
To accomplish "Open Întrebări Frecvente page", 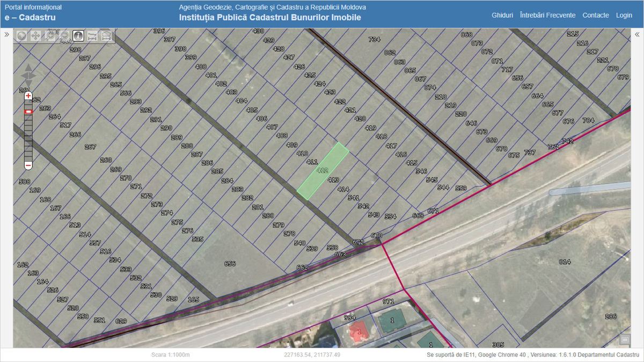I will coord(547,16).
